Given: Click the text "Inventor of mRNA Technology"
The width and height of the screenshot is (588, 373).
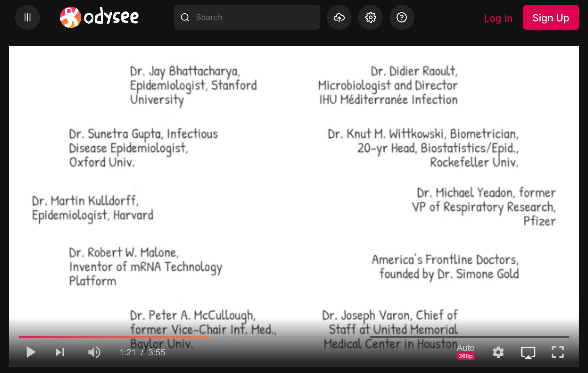Looking at the screenshot, I should (x=146, y=267).
